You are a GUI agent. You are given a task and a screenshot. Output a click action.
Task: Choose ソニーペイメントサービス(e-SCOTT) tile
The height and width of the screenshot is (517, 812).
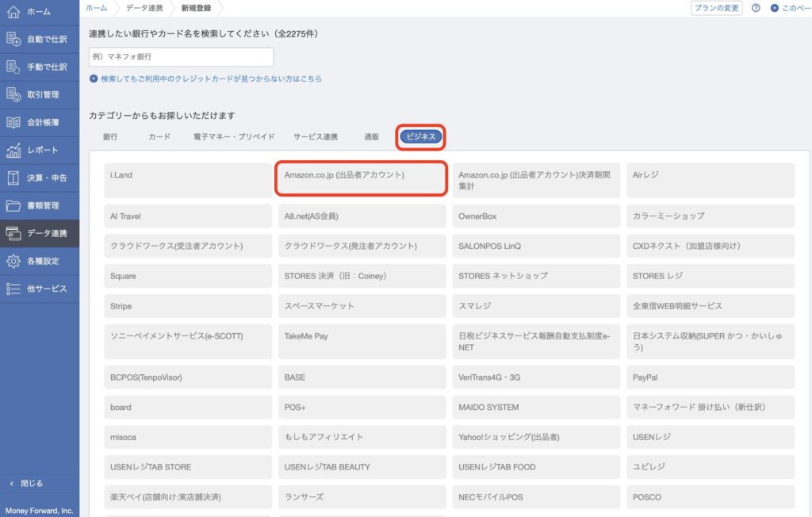[188, 342]
